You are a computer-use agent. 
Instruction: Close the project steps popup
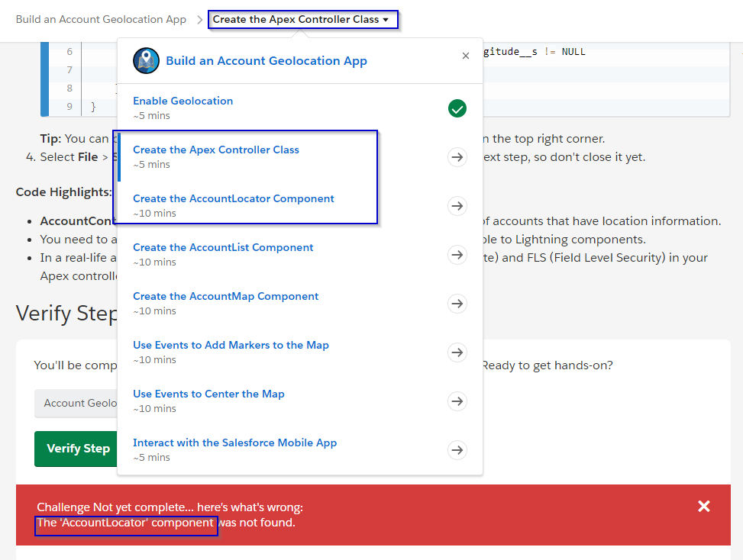point(466,56)
